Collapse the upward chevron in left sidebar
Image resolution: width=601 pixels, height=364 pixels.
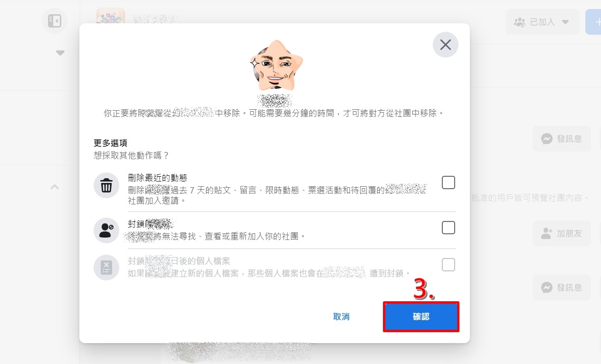[55, 187]
